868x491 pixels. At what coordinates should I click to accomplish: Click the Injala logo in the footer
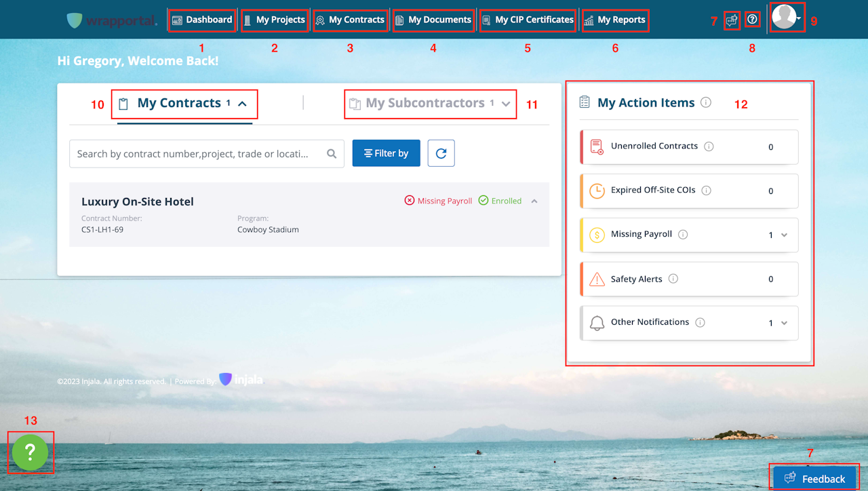(x=240, y=380)
